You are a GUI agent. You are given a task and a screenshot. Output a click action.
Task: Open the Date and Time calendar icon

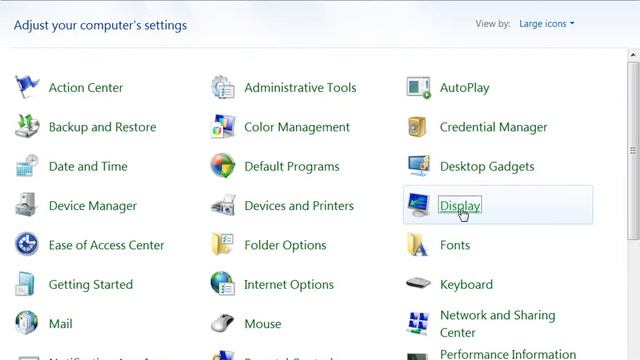coord(27,165)
